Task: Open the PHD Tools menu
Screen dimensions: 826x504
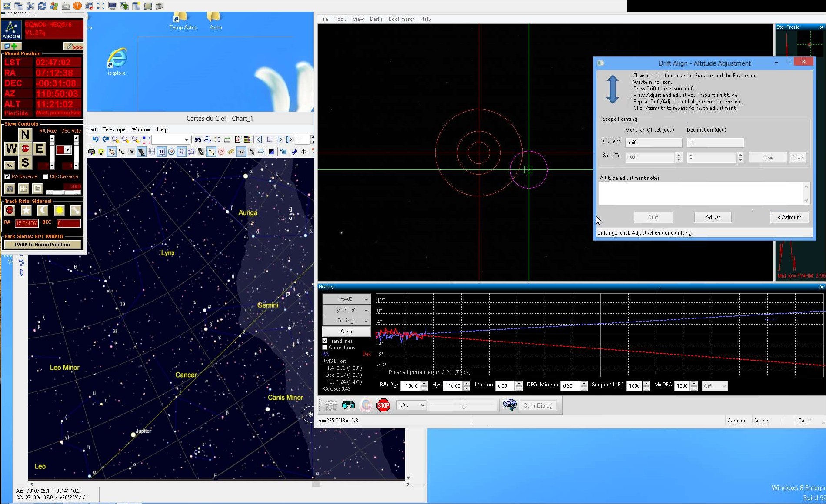Action: tap(340, 19)
